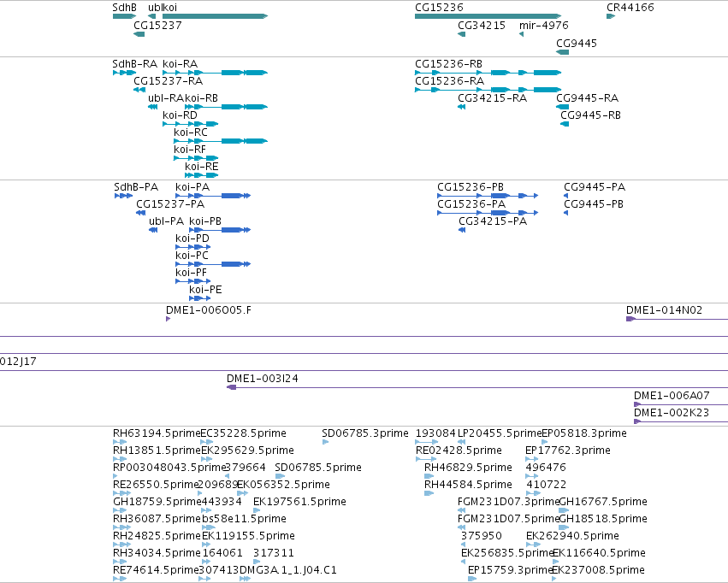
Task: Select the koi-RA transcript label
Action: (180, 64)
